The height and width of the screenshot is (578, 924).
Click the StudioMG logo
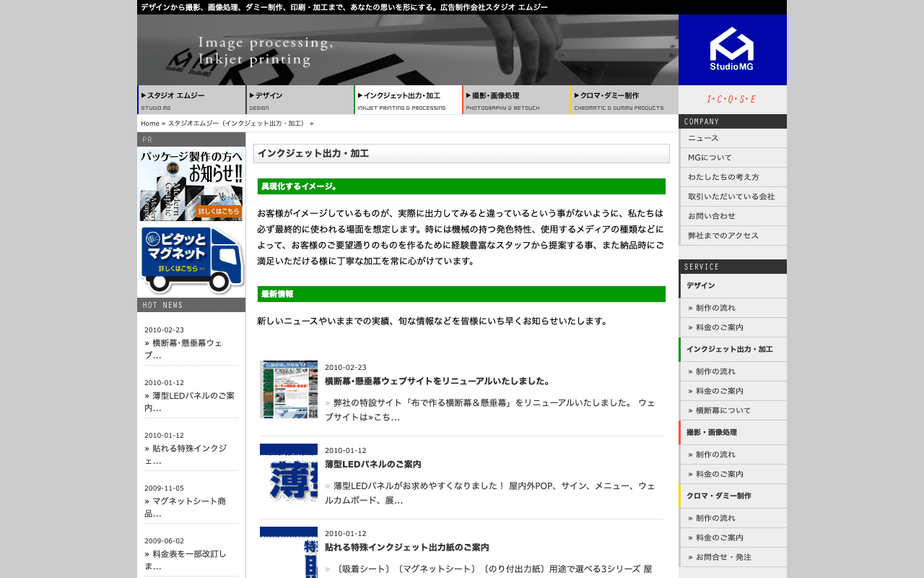[732, 49]
